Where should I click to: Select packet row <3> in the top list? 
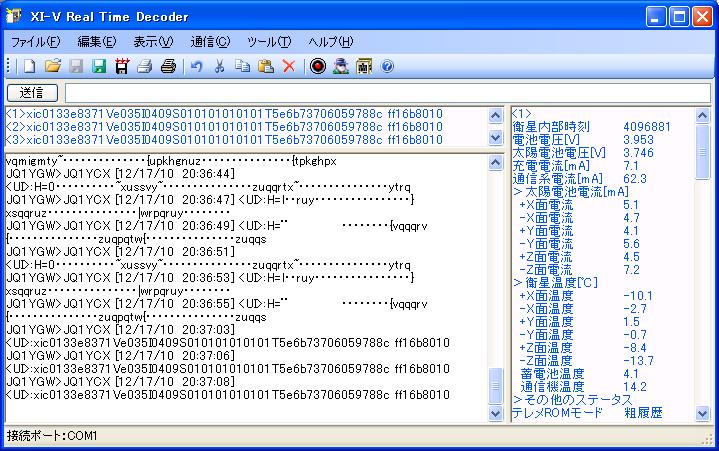tap(224, 139)
